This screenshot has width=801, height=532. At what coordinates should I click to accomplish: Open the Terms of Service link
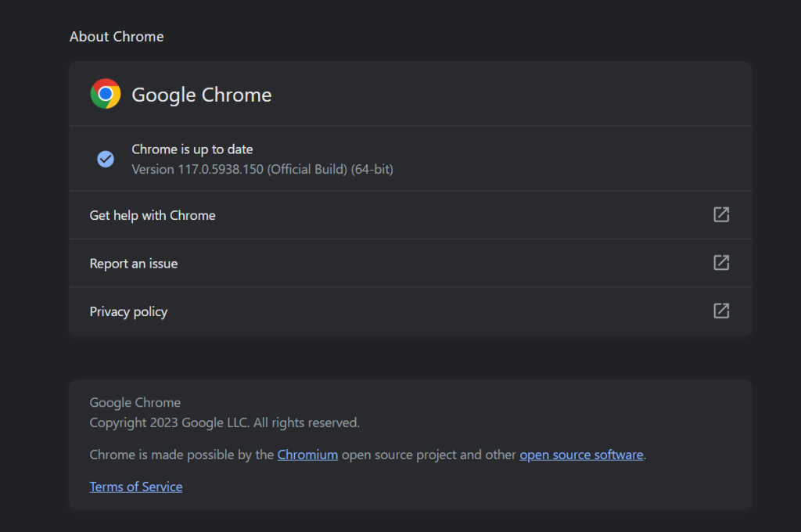point(136,487)
